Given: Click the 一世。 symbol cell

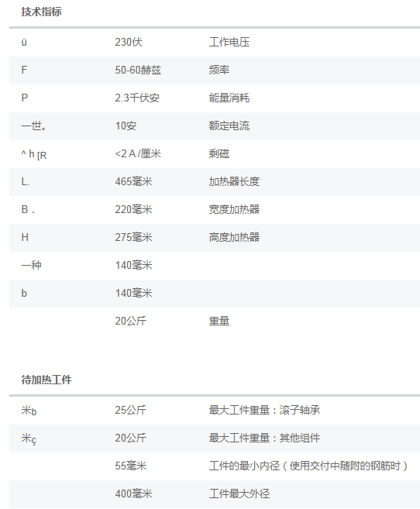Looking at the screenshot, I should [x=34, y=126].
